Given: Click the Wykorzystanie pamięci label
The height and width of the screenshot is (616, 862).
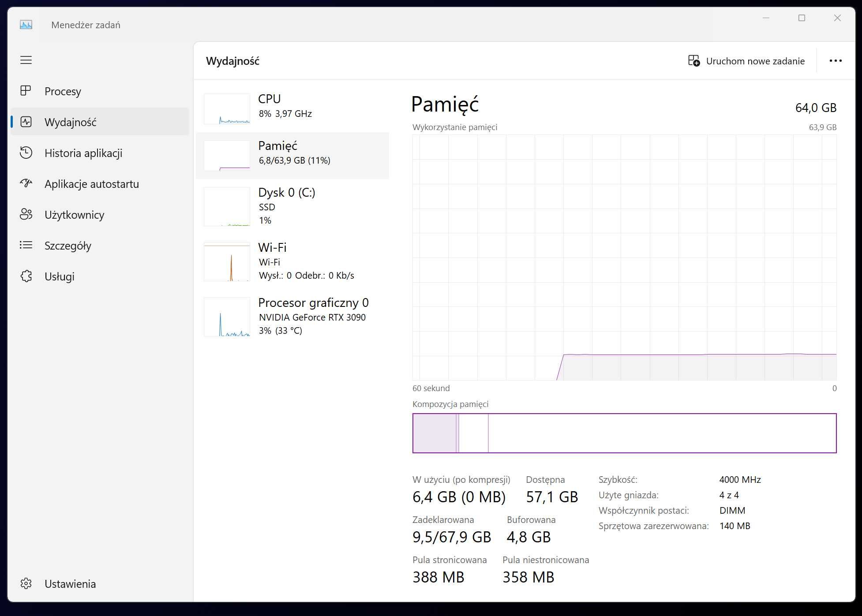Looking at the screenshot, I should point(455,127).
